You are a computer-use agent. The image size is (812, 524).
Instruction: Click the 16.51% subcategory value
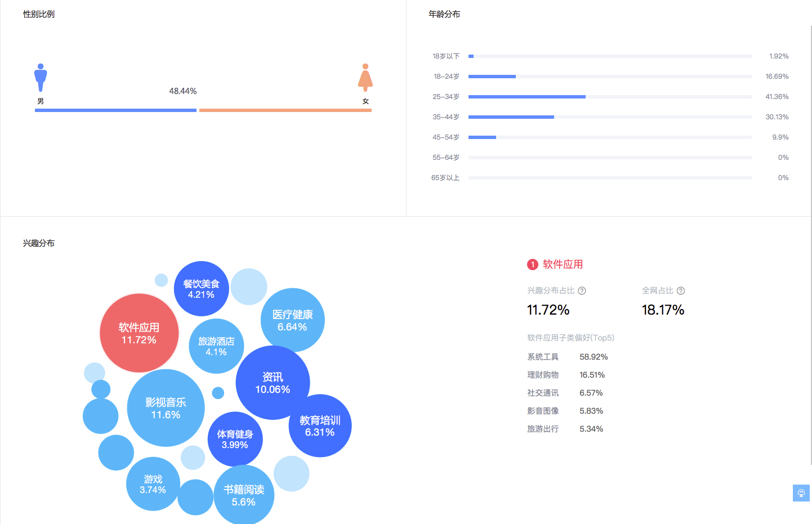point(592,375)
